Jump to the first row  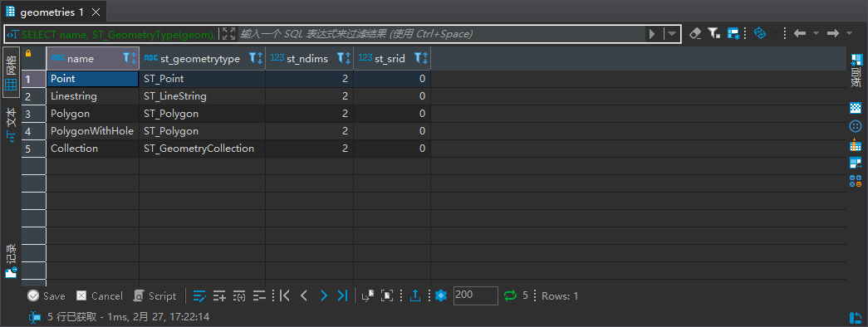click(285, 296)
